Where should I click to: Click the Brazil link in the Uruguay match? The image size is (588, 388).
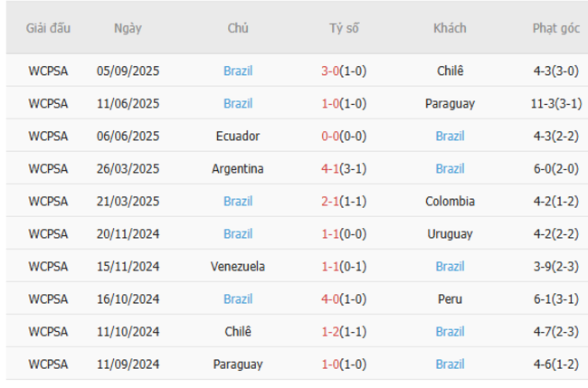238,233
